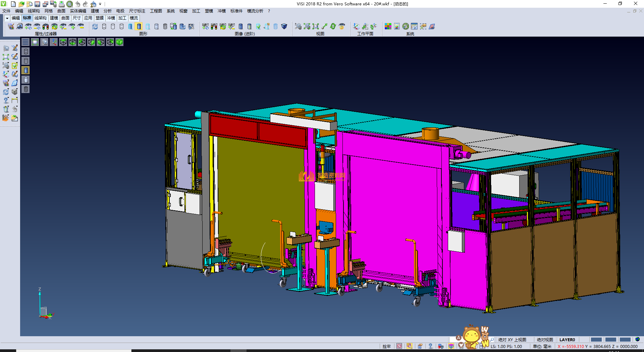The image size is (644, 352).
Task: Click the color palette grid icon in 系统 group
Action: click(388, 27)
